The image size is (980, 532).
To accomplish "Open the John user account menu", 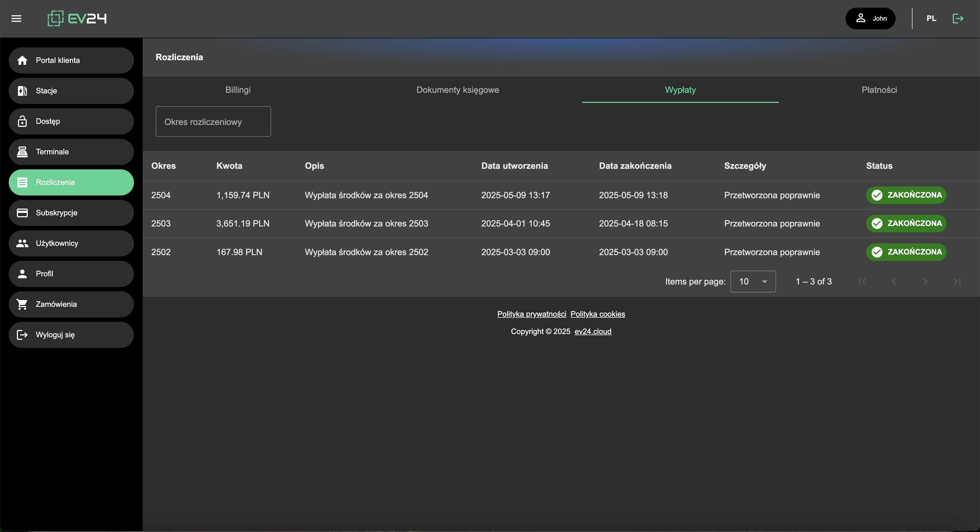I will (x=870, y=18).
